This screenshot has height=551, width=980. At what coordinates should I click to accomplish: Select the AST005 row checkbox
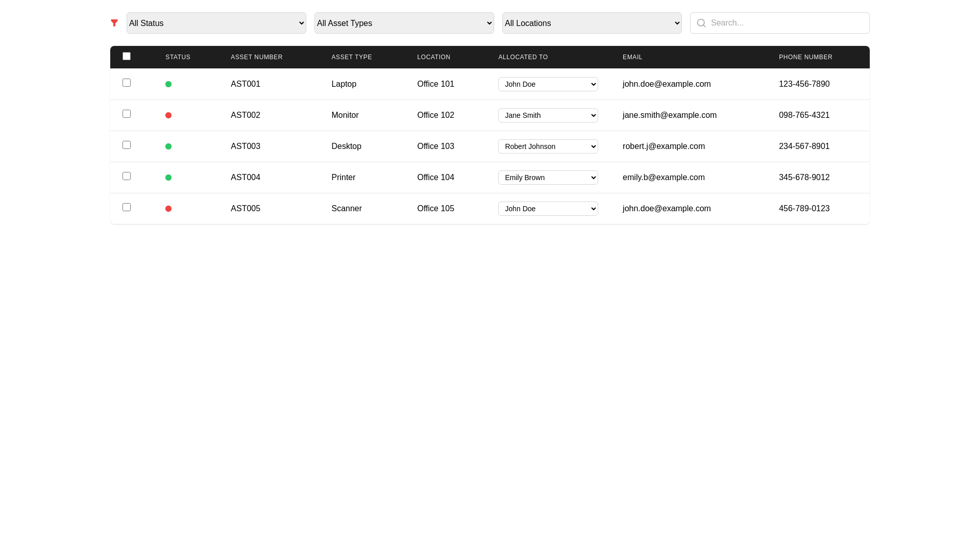point(127,207)
